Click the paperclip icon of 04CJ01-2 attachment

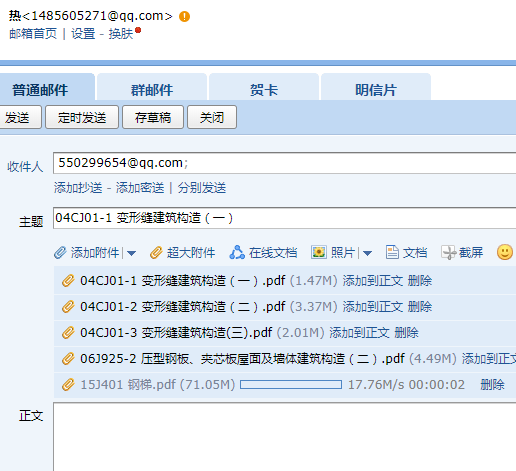click(68, 307)
